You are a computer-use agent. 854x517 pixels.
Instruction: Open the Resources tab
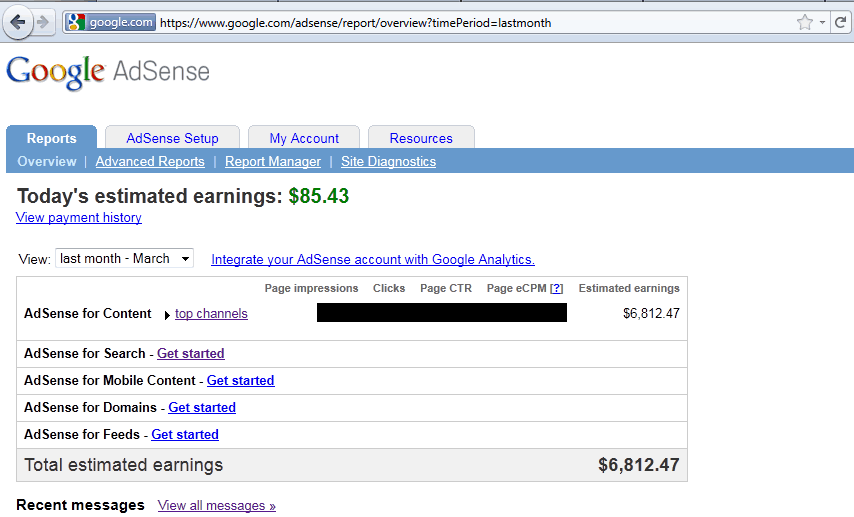(x=421, y=138)
